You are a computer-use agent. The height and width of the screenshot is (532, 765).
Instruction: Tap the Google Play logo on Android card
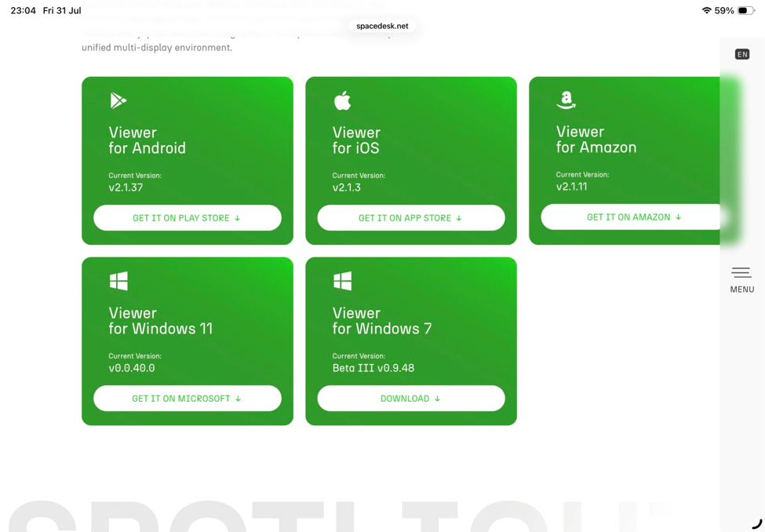118,100
